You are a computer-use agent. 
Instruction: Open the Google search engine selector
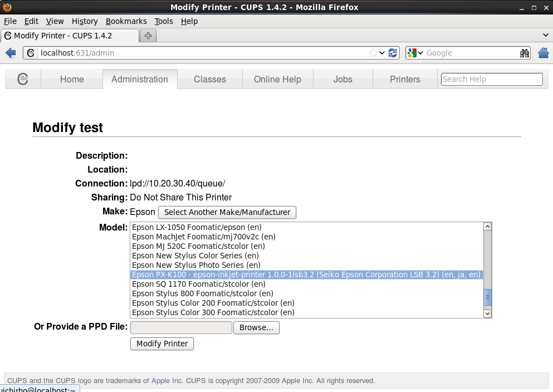tap(415, 53)
